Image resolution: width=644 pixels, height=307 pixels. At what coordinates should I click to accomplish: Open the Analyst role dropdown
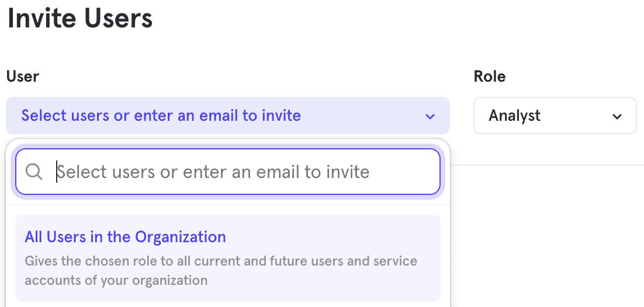555,116
